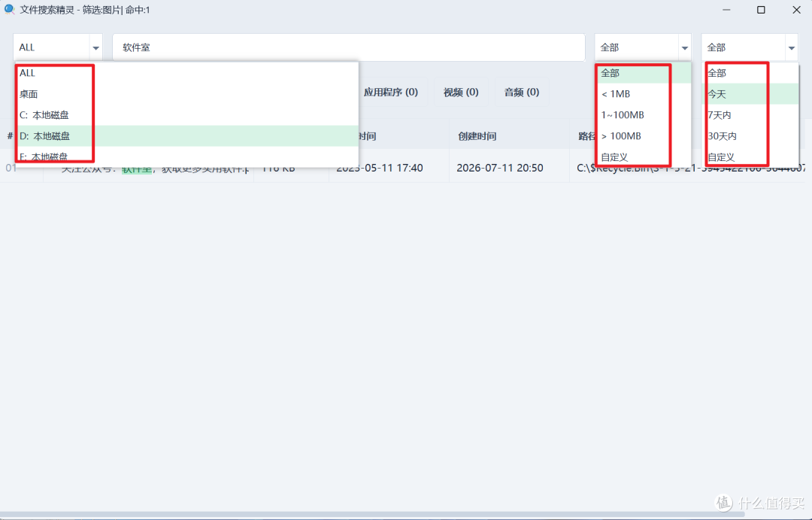Choose ALL in the drive list
The image size is (812, 520).
pos(186,73)
